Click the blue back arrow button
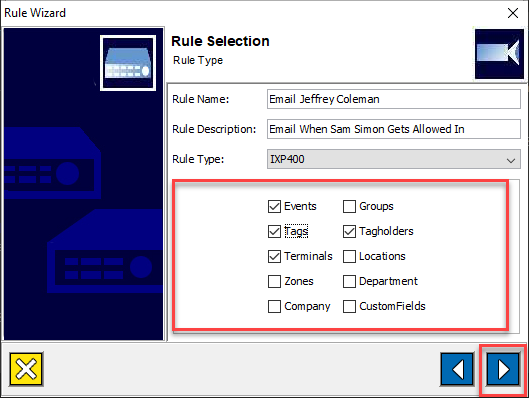The image size is (529, 398). pyautogui.click(x=457, y=369)
